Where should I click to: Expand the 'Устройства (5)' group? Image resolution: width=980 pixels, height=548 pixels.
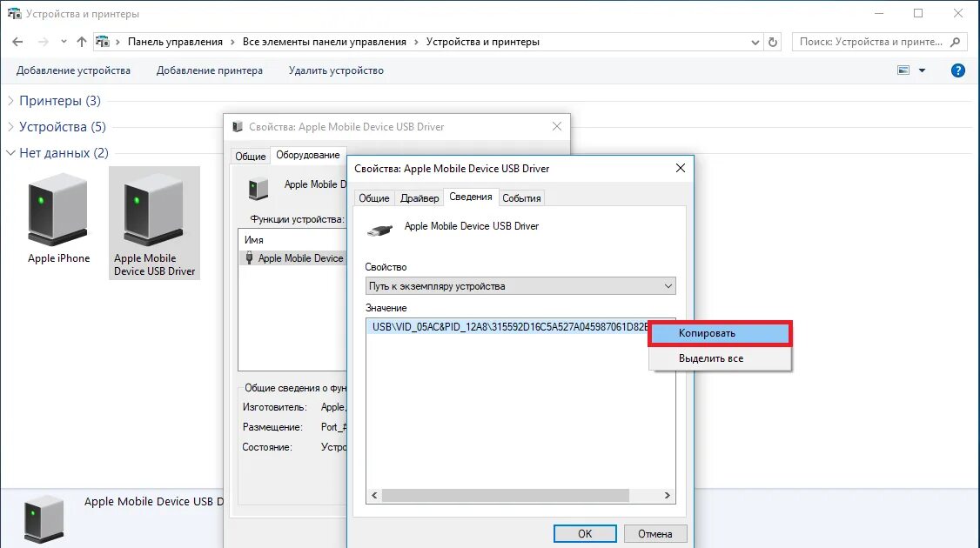pyautogui.click(x=10, y=127)
